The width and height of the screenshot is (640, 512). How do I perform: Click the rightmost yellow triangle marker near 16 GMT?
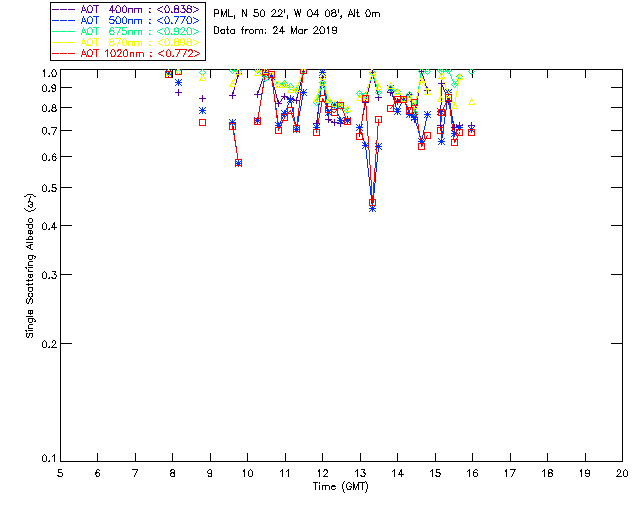[471, 102]
